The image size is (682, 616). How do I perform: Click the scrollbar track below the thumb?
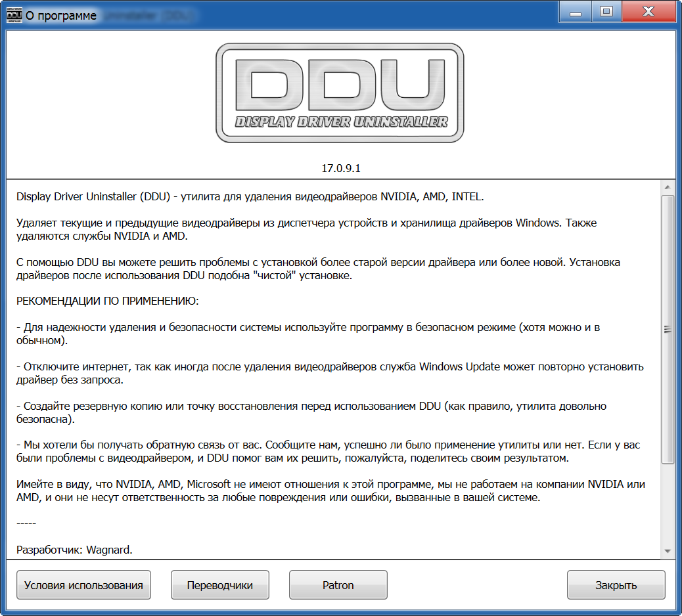pyautogui.click(x=668, y=506)
